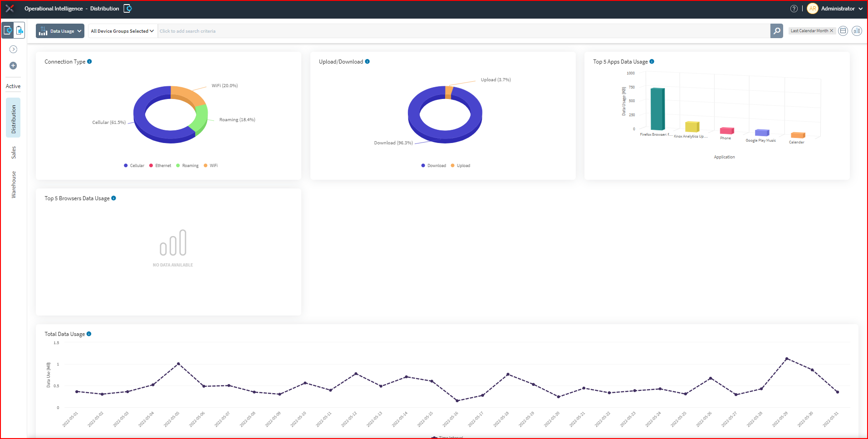Image resolution: width=868 pixels, height=439 pixels.
Task: Click the Upload (3.7%) label
Action: (496, 79)
